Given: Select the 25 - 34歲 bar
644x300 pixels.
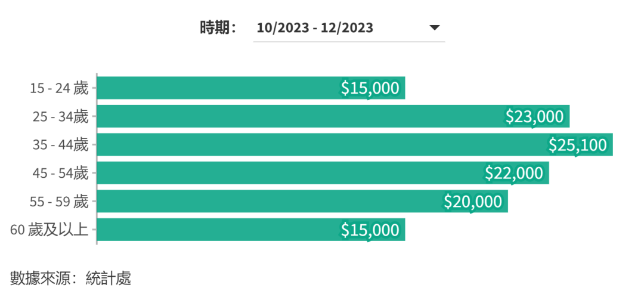Looking at the screenshot, I should (x=298, y=116).
